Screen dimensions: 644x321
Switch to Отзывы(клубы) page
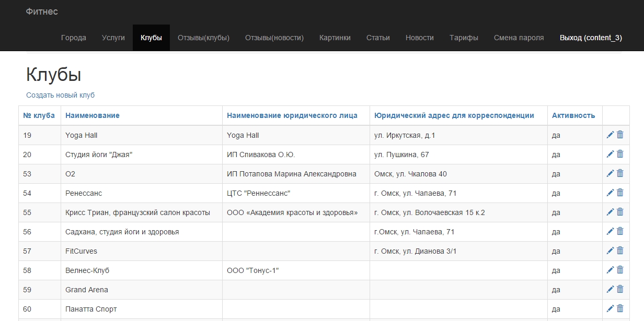click(x=203, y=38)
